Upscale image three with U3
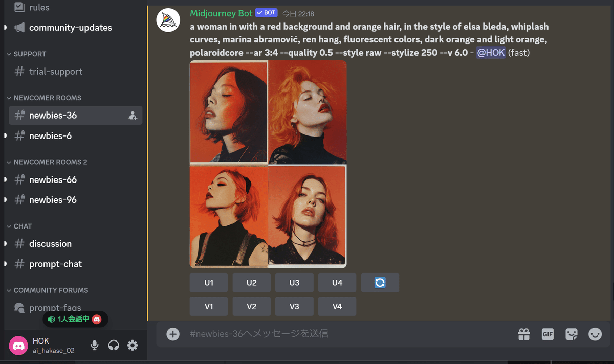 pyautogui.click(x=294, y=283)
